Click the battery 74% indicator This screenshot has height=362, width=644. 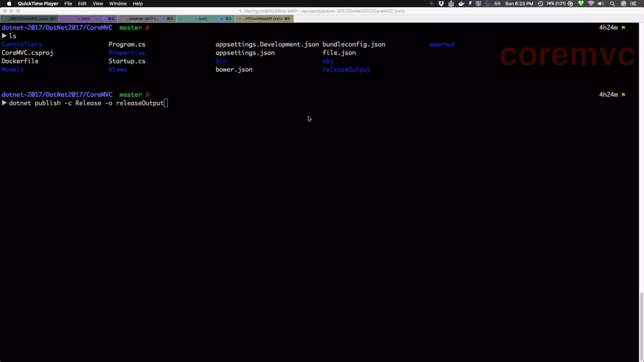click(556, 3)
